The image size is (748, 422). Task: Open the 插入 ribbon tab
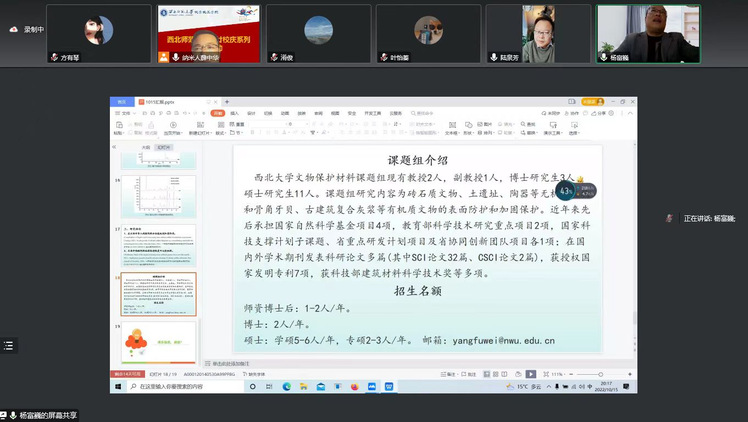[235, 113]
